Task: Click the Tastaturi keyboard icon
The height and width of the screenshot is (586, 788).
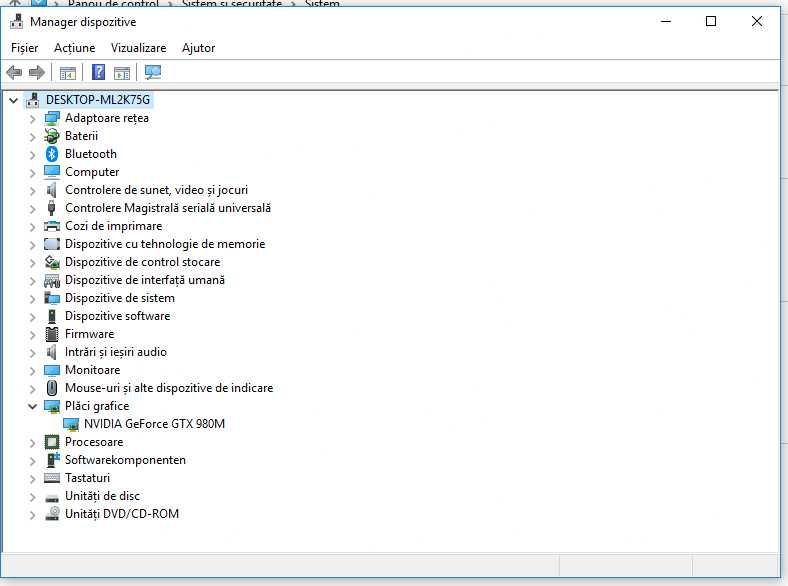Action: tap(52, 478)
